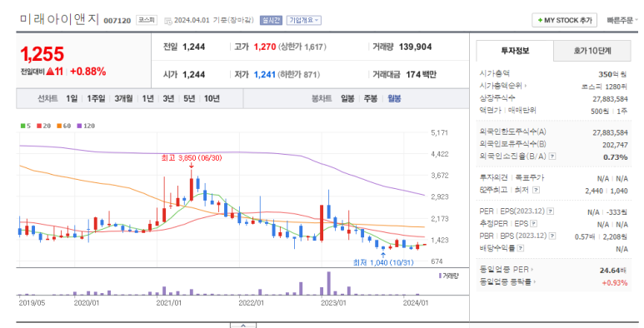Click the 최저 1,040 (10/31) chart marker

[383, 262]
